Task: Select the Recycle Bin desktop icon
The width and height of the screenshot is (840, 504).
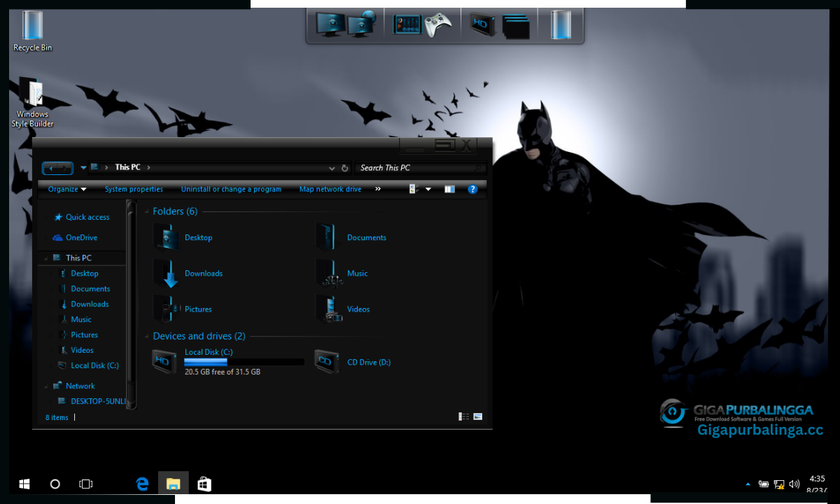Action: point(32,31)
